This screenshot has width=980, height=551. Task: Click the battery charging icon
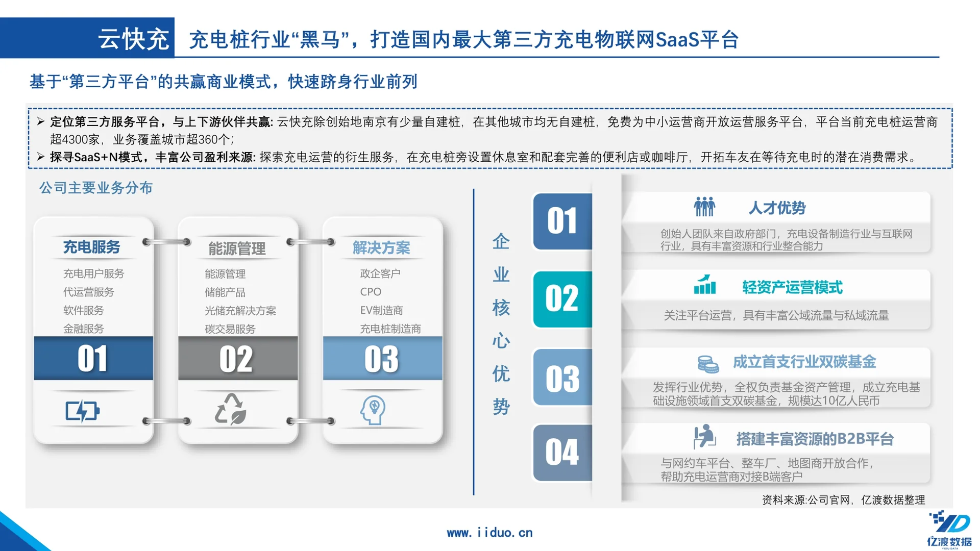coord(82,411)
